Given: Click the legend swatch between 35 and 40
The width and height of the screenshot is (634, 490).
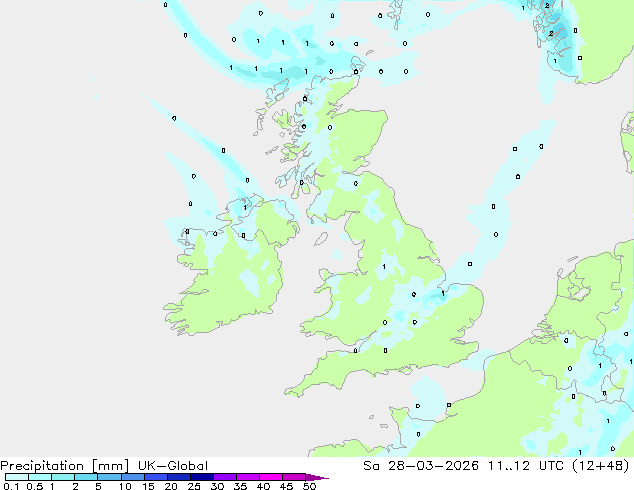Looking at the screenshot, I should [x=248, y=477].
